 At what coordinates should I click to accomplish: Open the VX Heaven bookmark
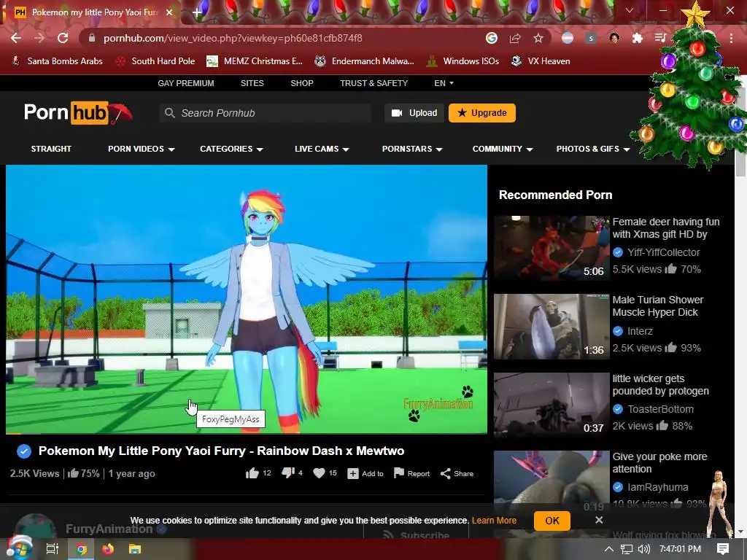(541, 61)
